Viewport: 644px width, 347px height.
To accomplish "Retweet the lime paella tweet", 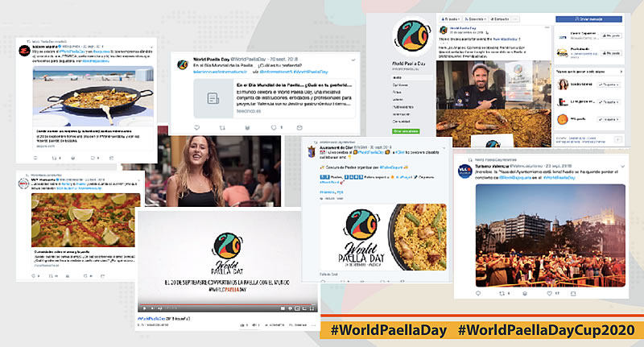I will [51, 276].
